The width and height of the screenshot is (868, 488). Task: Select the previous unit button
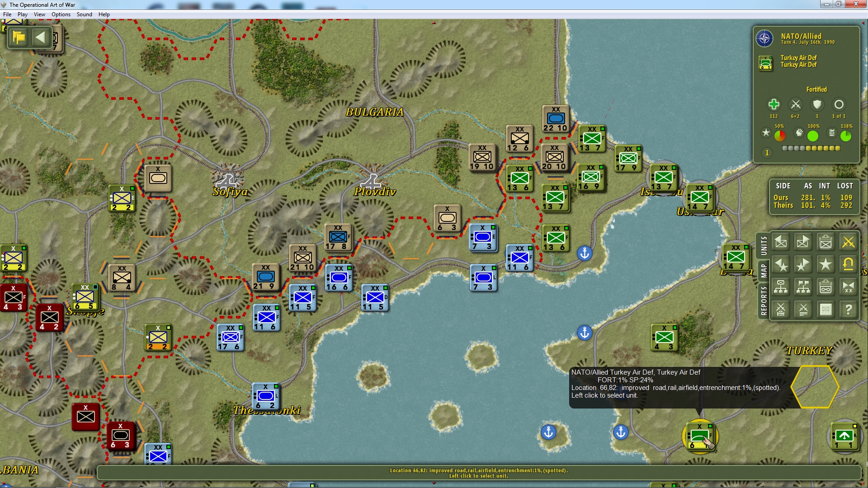(781, 242)
